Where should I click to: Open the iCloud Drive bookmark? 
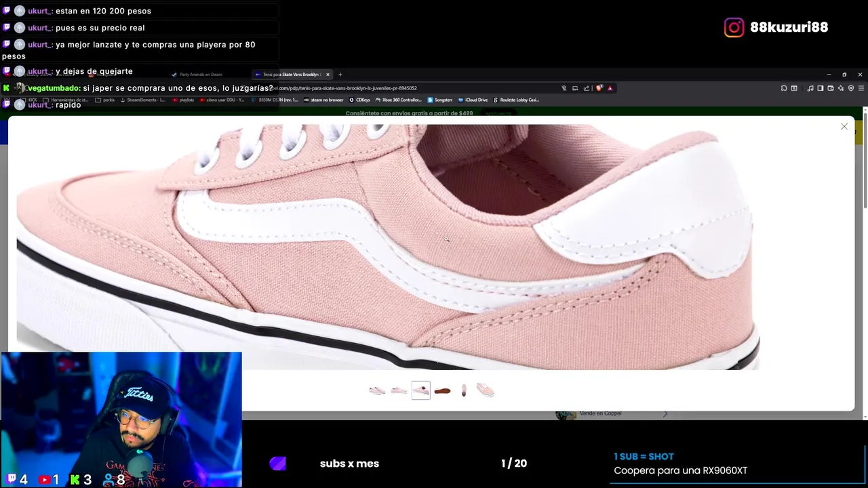point(473,100)
